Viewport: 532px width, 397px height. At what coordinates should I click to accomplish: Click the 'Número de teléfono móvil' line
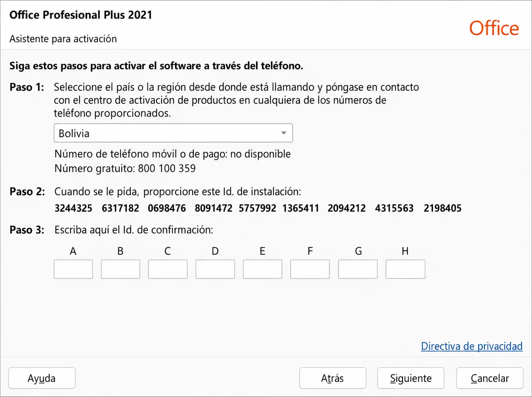(173, 154)
